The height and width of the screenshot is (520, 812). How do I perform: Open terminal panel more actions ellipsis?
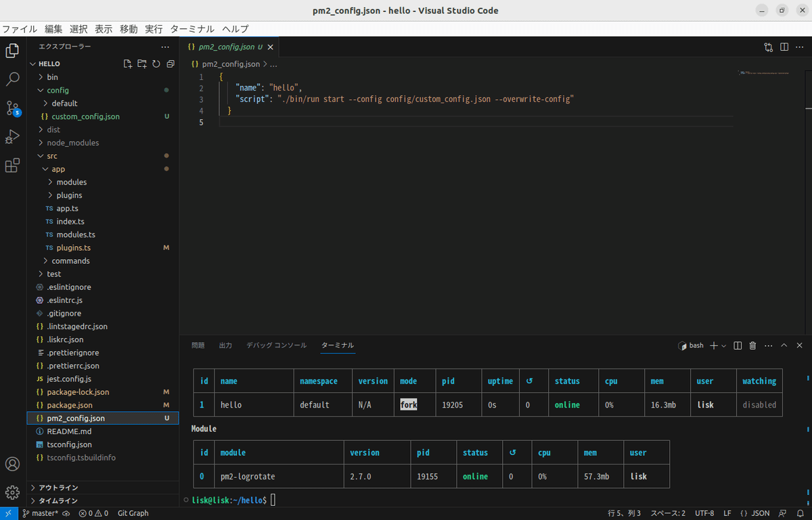point(768,346)
